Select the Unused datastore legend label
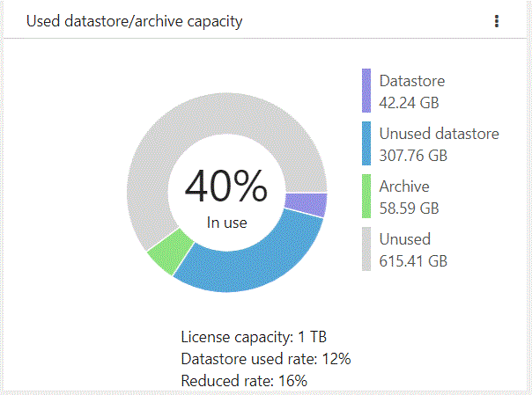The width and height of the screenshot is (532, 395). click(439, 134)
